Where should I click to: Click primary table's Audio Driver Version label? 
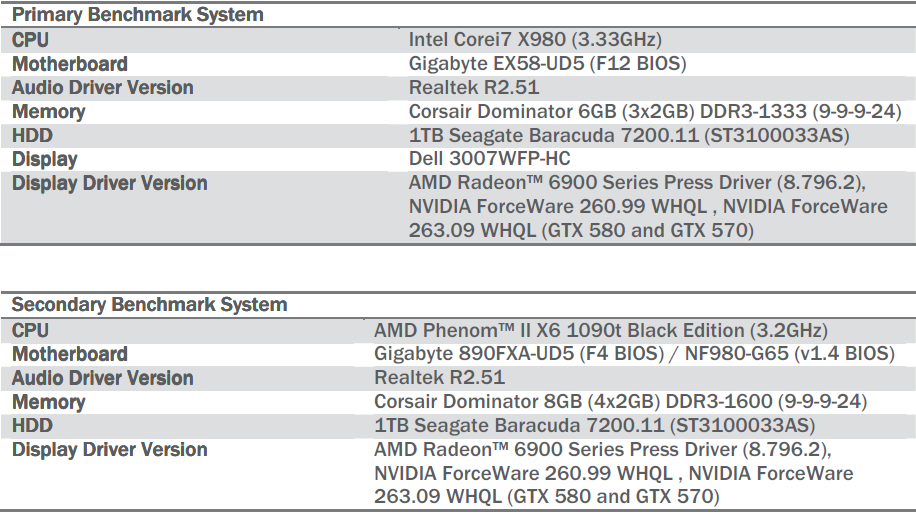(102, 88)
